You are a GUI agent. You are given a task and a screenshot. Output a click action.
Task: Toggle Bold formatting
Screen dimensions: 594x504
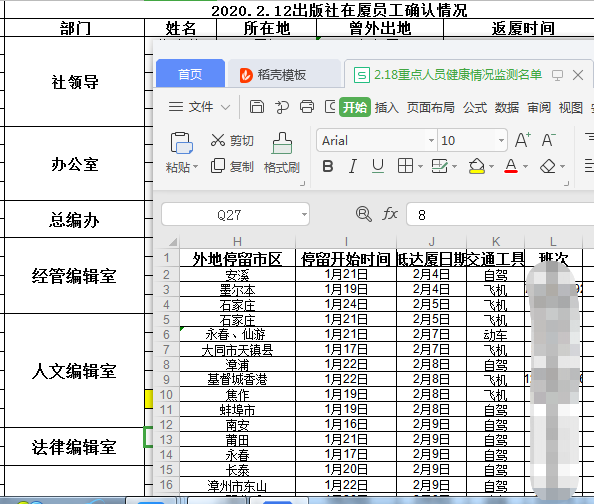(328, 166)
